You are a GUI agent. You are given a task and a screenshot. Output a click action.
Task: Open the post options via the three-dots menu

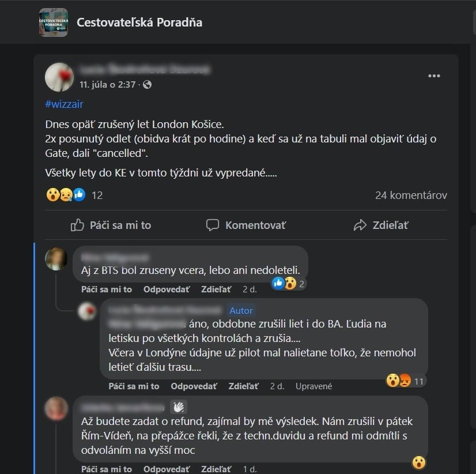[434, 76]
